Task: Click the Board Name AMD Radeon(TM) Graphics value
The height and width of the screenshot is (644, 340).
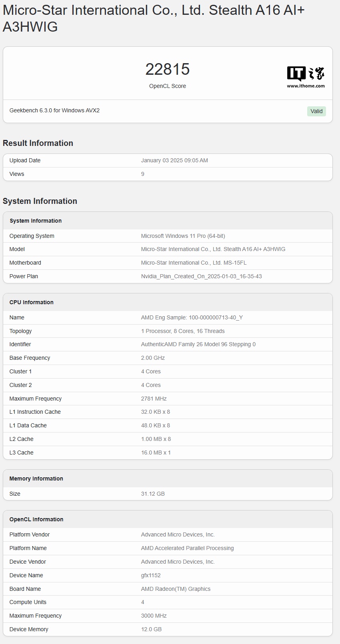Action: point(176,589)
